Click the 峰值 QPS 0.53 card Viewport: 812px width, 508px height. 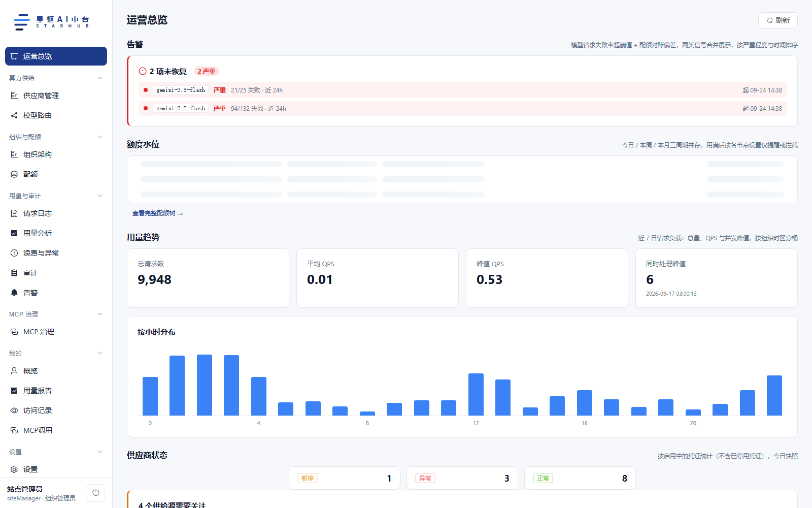point(547,278)
